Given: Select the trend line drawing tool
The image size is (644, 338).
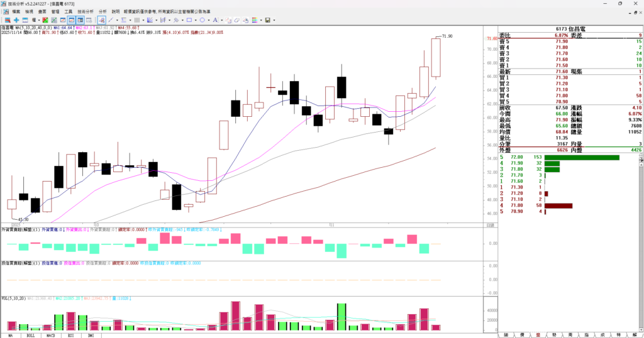Looking at the screenshot, I should click(x=111, y=20).
